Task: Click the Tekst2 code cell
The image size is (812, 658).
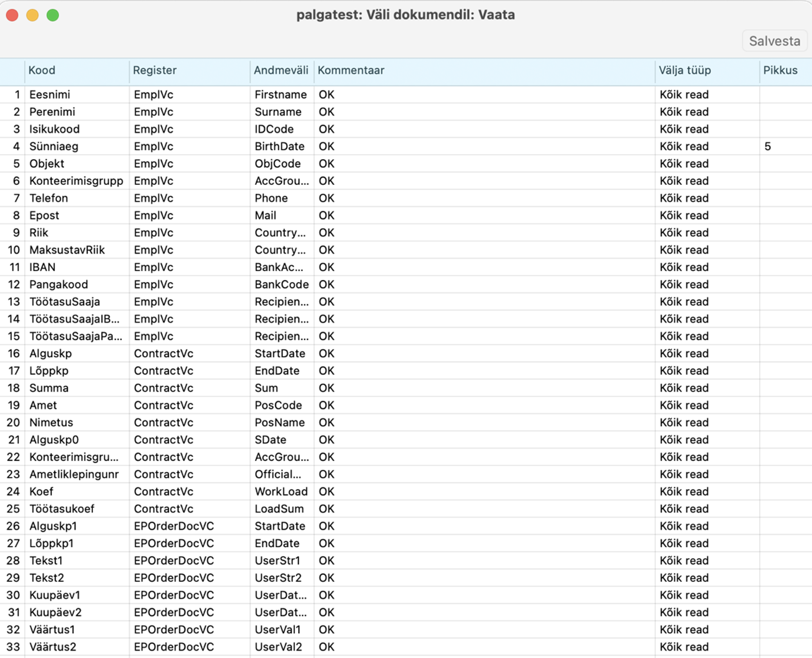Action: point(77,578)
